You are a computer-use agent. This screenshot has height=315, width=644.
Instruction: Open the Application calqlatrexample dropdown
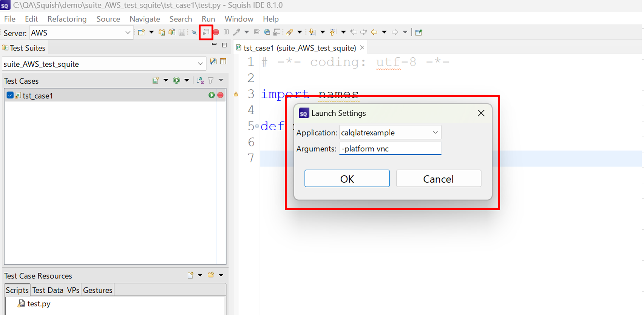point(435,132)
